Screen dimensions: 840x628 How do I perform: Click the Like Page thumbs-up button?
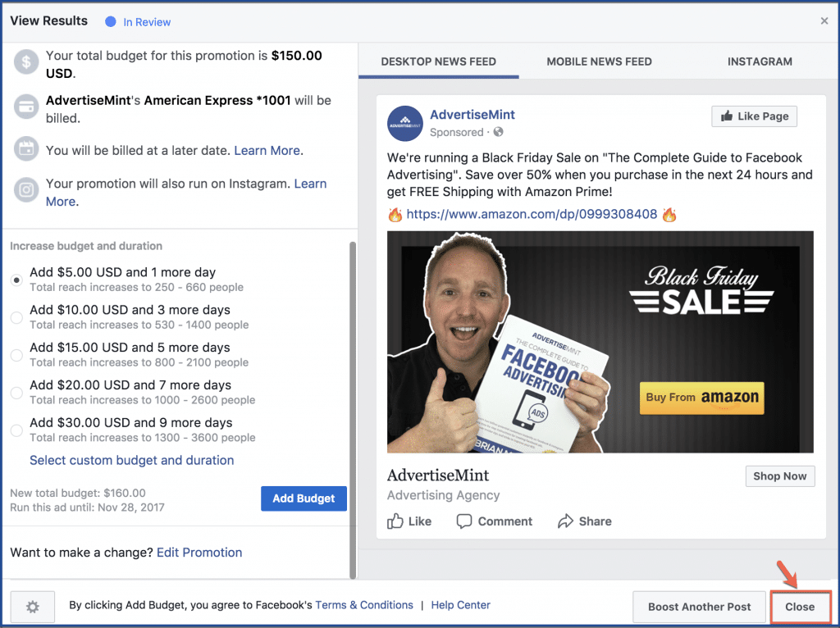pos(754,116)
